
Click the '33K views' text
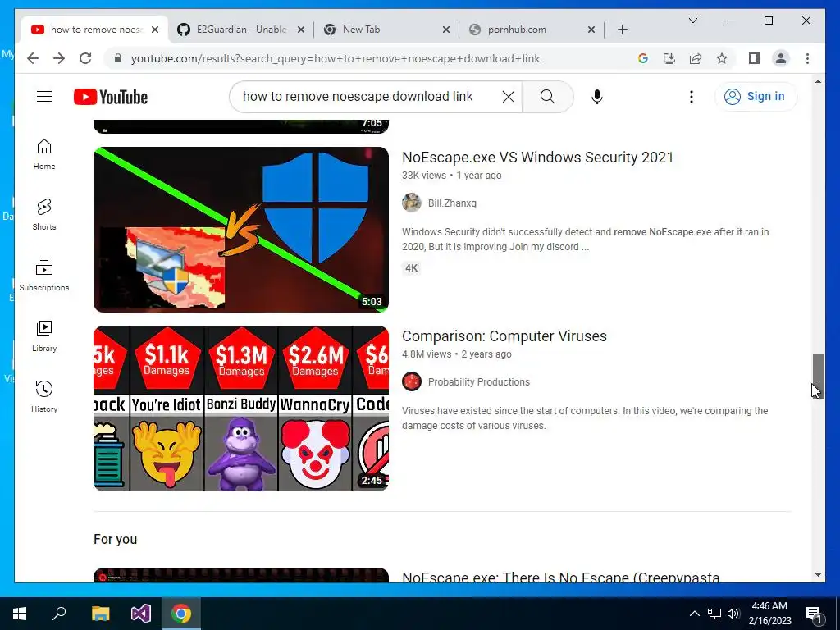click(424, 176)
